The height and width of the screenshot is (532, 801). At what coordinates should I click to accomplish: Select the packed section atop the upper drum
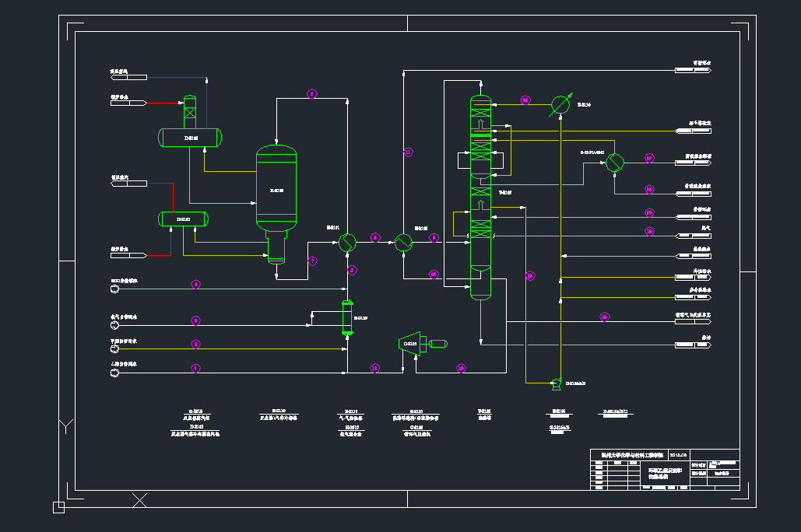pyautogui.click(x=189, y=113)
